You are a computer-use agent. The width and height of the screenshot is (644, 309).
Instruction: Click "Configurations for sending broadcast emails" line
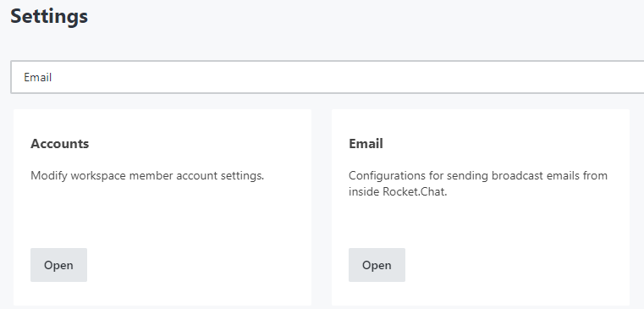478,176
